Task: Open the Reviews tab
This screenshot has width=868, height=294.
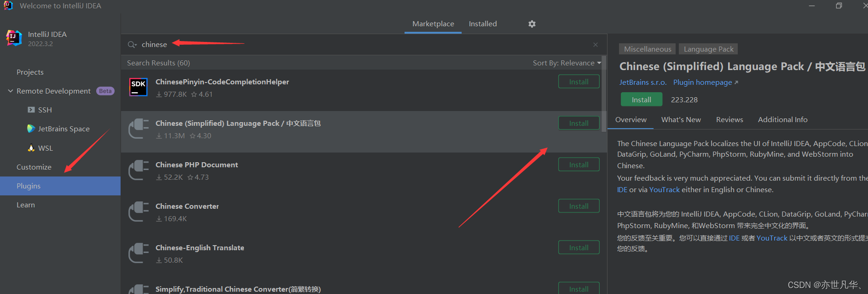Action: coord(729,120)
